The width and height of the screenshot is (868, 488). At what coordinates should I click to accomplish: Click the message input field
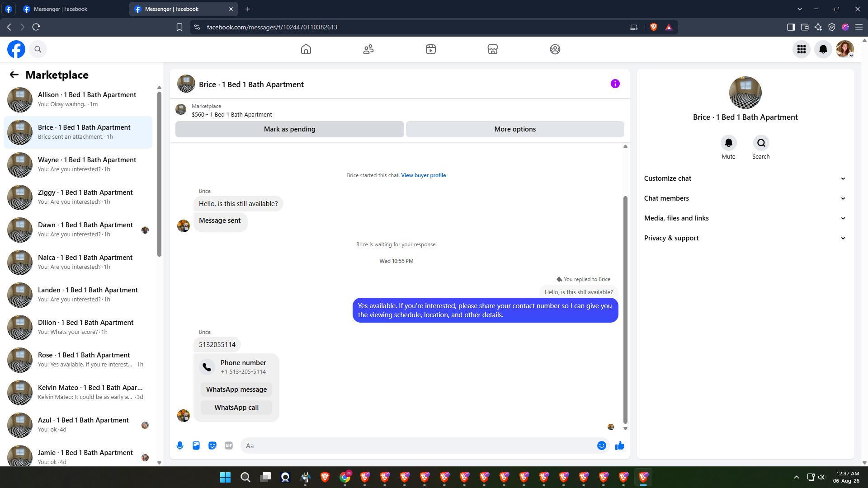click(x=418, y=446)
